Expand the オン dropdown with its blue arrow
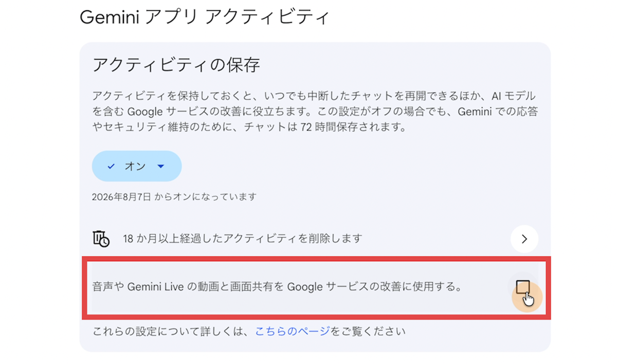This screenshot has width=617, height=364. [x=160, y=167]
